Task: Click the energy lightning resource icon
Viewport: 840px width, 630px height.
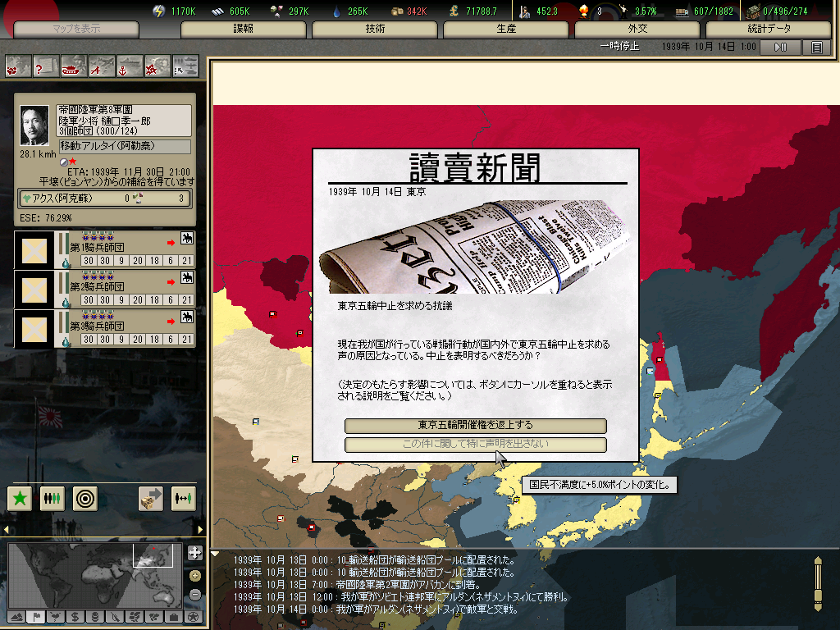Action: click(x=158, y=11)
